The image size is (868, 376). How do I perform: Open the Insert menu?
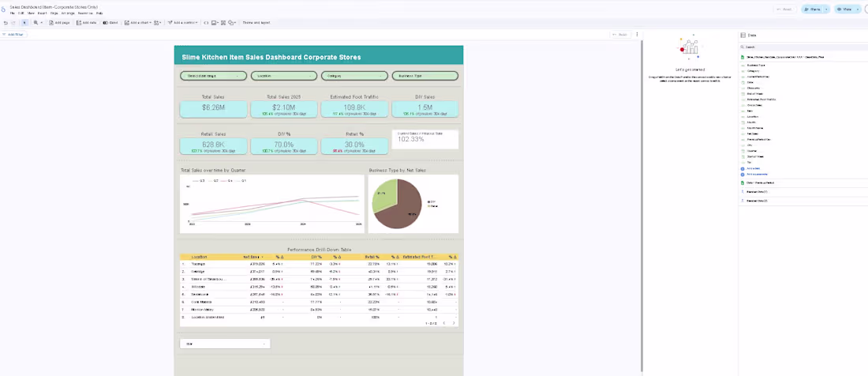click(42, 13)
